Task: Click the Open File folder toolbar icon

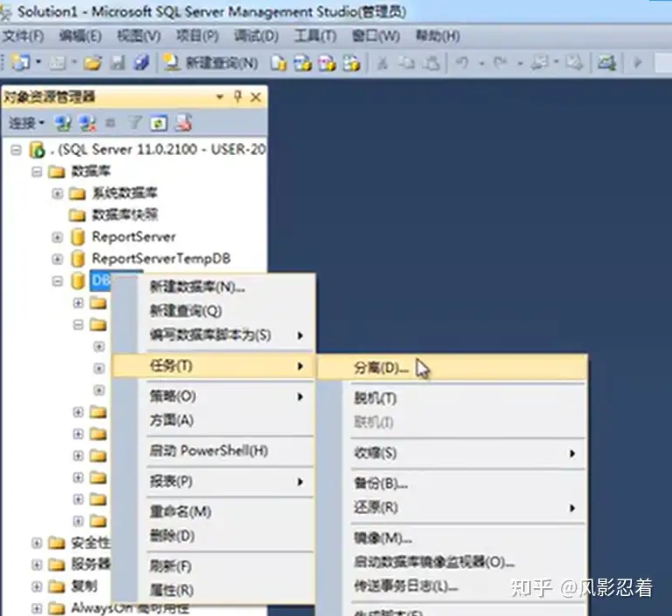Action: [x=92, y=63]
